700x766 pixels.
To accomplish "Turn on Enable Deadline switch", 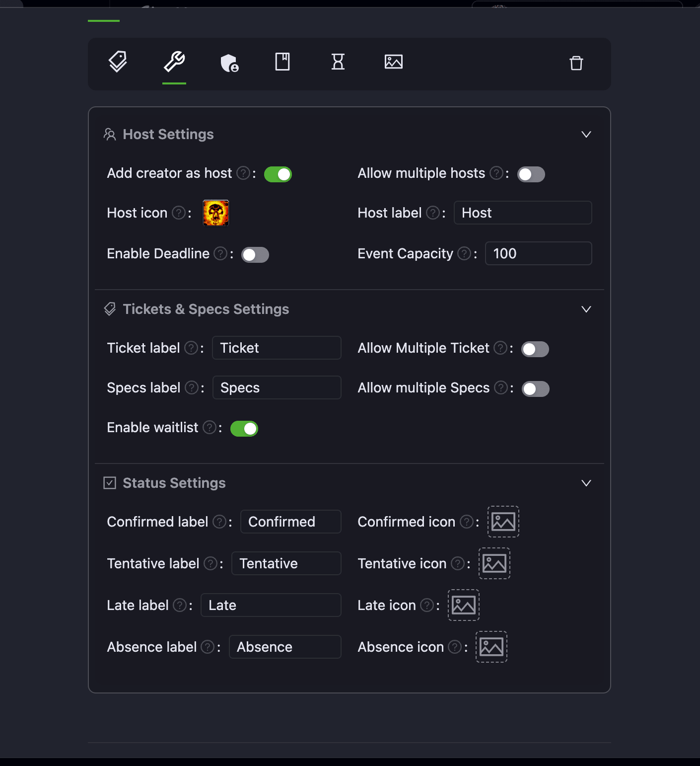I will pyautogui.click(x=255, y=255).
